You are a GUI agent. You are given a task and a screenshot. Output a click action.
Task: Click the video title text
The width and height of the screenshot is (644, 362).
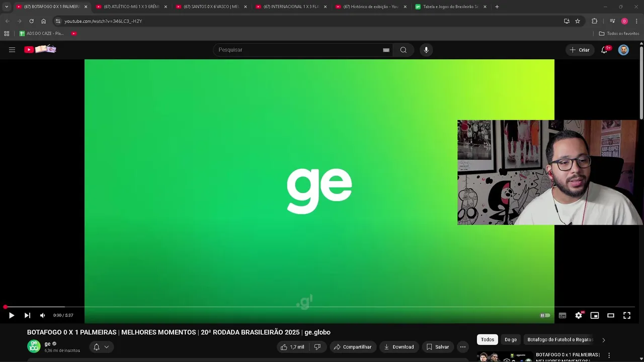pyautogui.click(x=179, y=332)
